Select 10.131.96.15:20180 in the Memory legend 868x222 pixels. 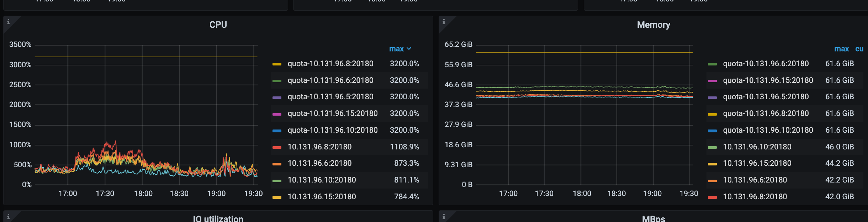coord(757,163)
